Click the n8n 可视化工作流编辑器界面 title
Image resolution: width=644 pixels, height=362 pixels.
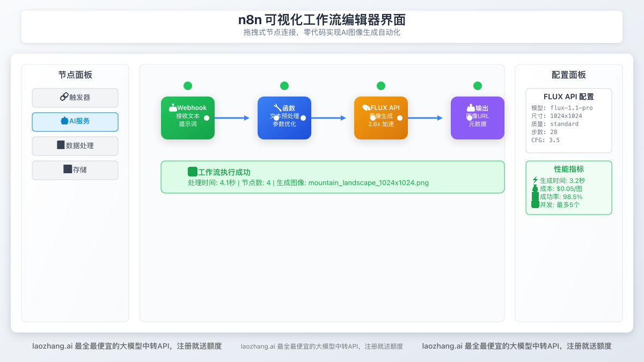coord(322,20)
